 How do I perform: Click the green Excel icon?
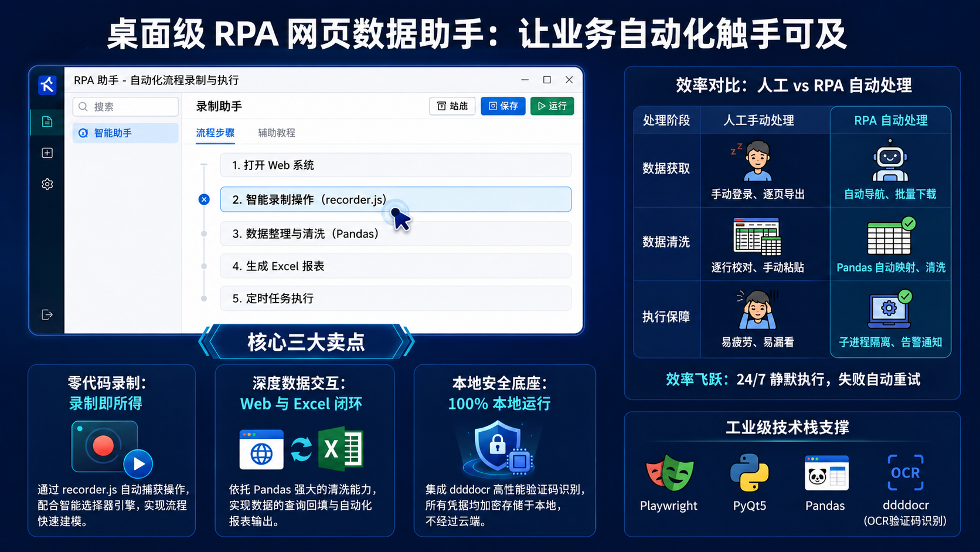tap(341, 450)
